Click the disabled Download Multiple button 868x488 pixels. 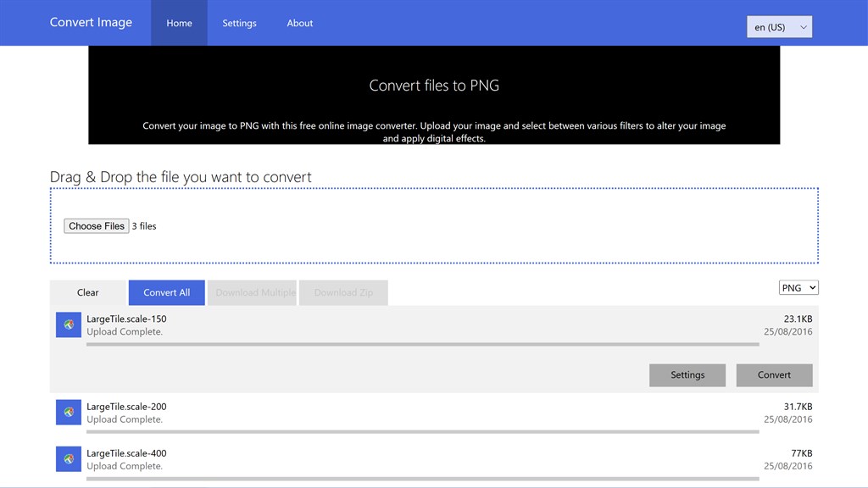click(x=253, y=291)
